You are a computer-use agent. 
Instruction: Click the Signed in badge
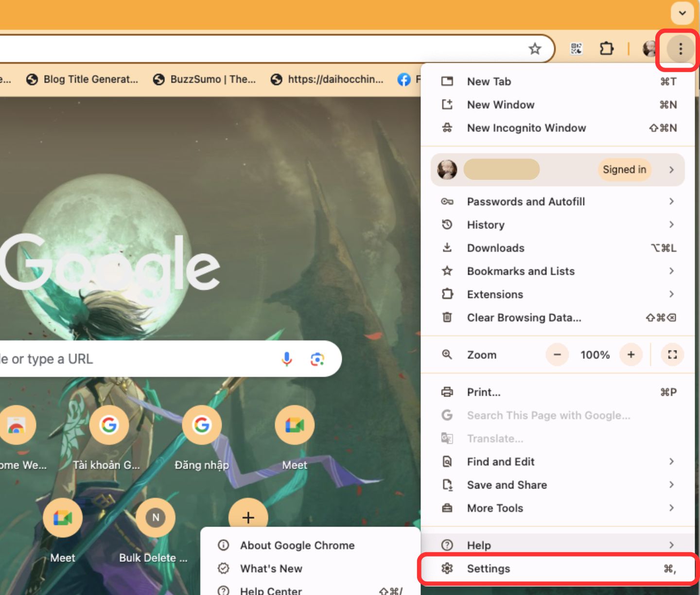[x=625, y=170]
